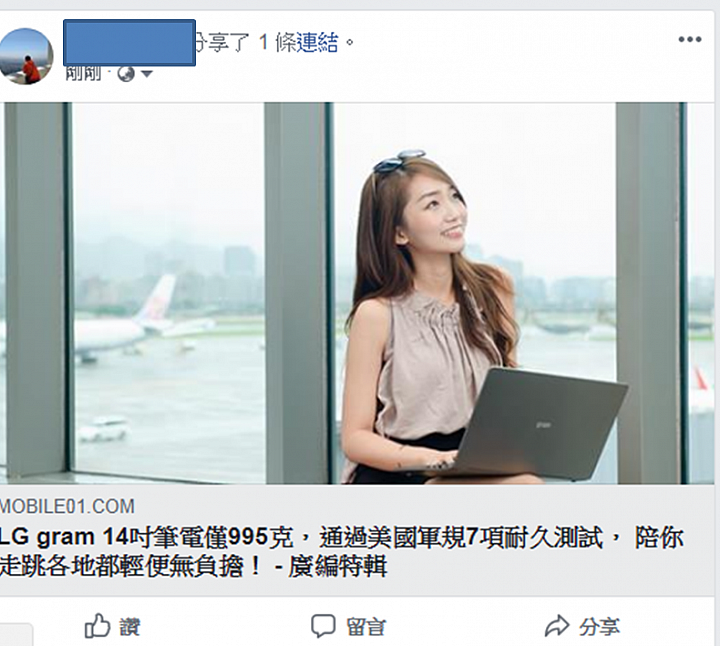This screenshot has width=720, height=646.
Task: Click the 廣編特輯 text in headline
Action: (x=338, y=566)
